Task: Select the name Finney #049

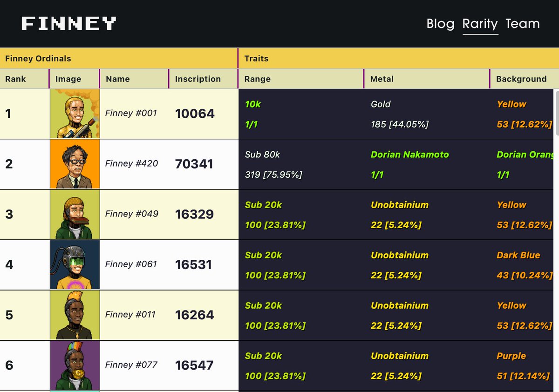Action: pyautogui.click(x=132, y=214)
